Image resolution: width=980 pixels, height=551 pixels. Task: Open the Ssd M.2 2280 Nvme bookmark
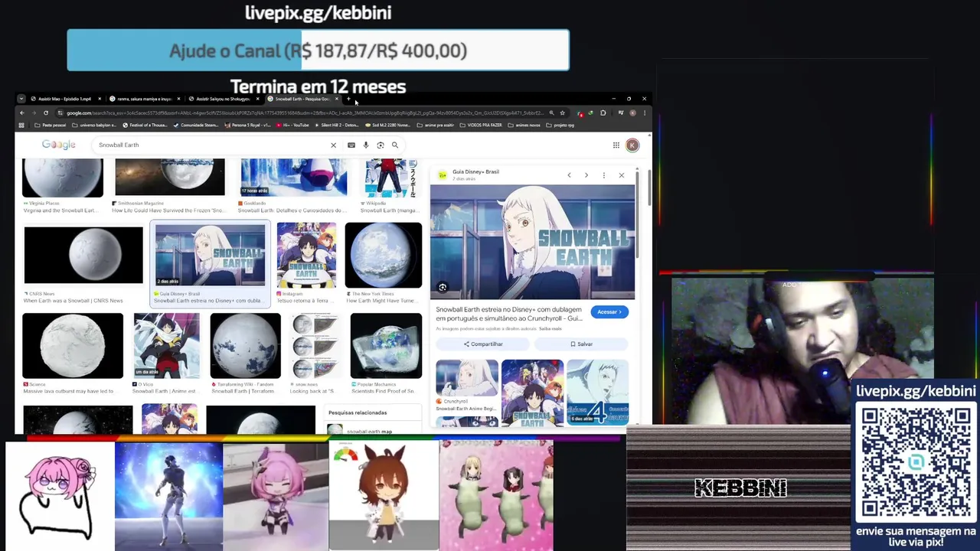[x=390, y=125]
